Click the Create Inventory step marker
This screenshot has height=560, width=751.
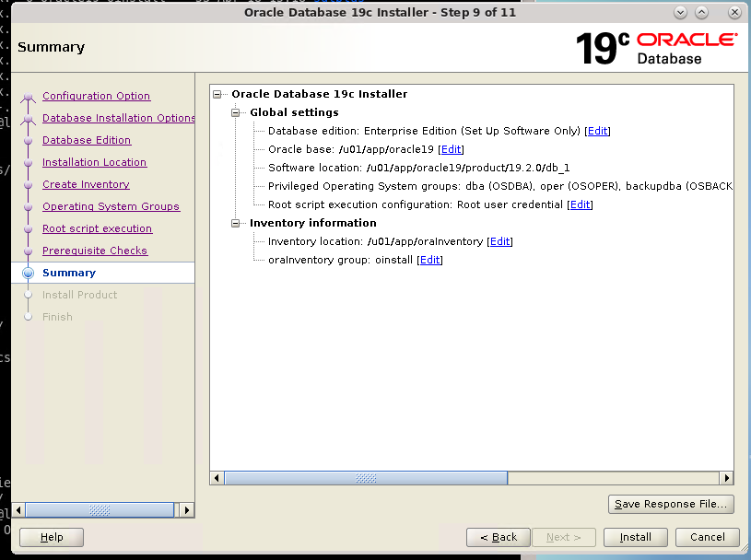click(x=29, y=185)
